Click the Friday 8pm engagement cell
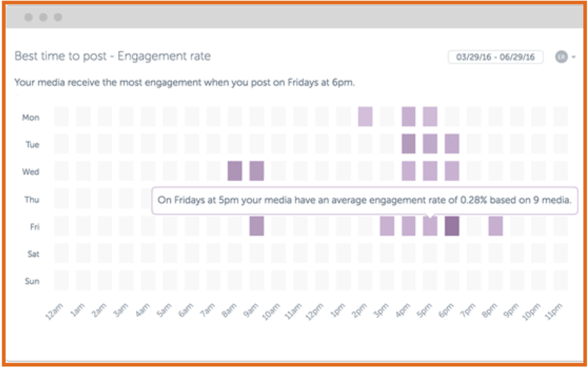 [x=496, y=226]
